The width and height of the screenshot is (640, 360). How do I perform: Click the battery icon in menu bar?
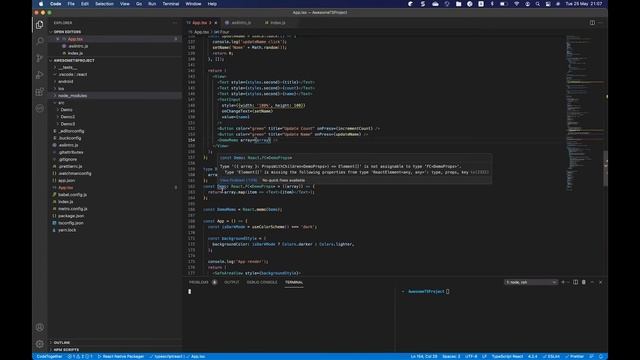pos(504,4)
